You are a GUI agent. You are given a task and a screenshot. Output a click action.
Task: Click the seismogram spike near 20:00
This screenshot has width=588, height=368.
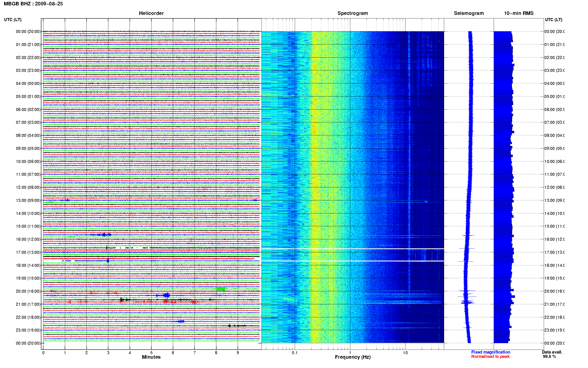click(467, 291)
